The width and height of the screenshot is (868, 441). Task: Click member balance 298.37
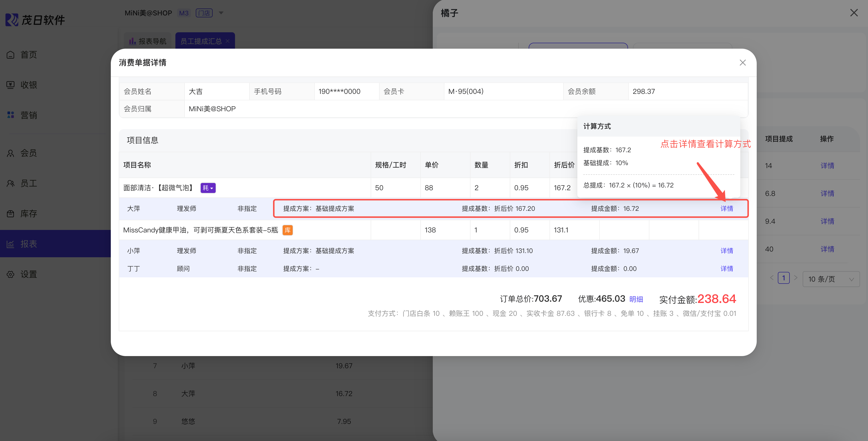644,92
